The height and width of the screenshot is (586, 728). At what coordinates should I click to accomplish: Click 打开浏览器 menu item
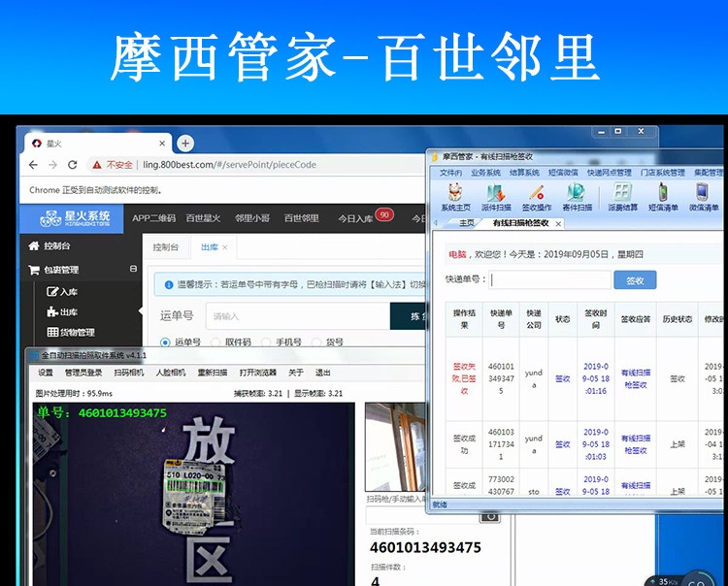coord(257,373)
